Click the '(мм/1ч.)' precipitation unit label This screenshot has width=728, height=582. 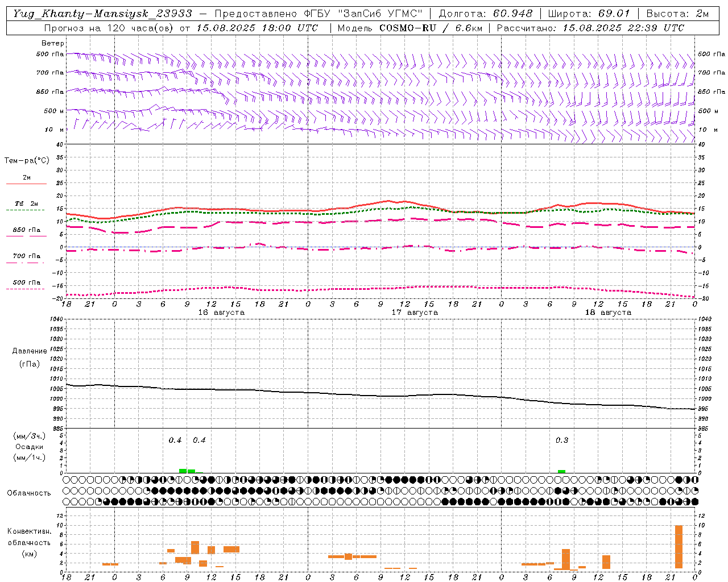29,458
